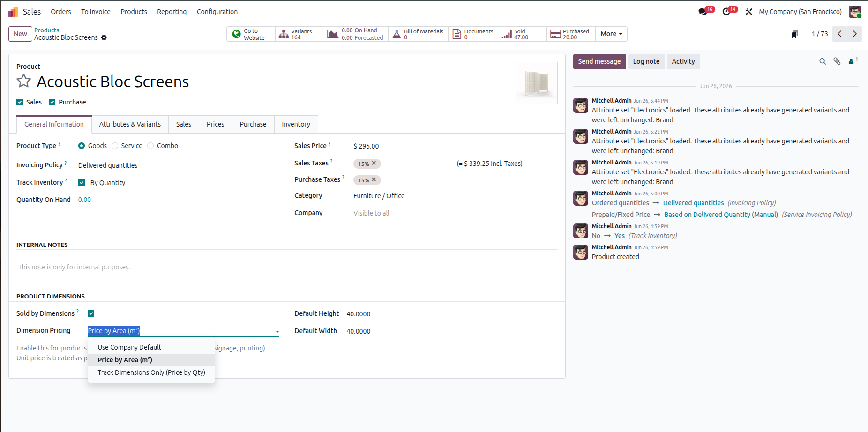This screenshot has height=432, width=868.
Task: Open Bill of Materials stat button
Action: pos(419,34)
